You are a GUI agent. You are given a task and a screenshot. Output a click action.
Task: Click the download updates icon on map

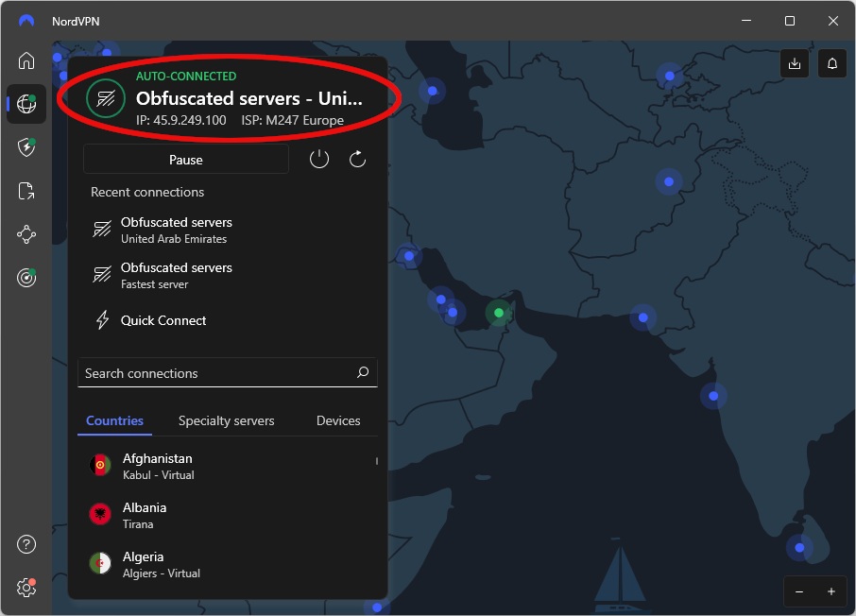click(795, 63)
